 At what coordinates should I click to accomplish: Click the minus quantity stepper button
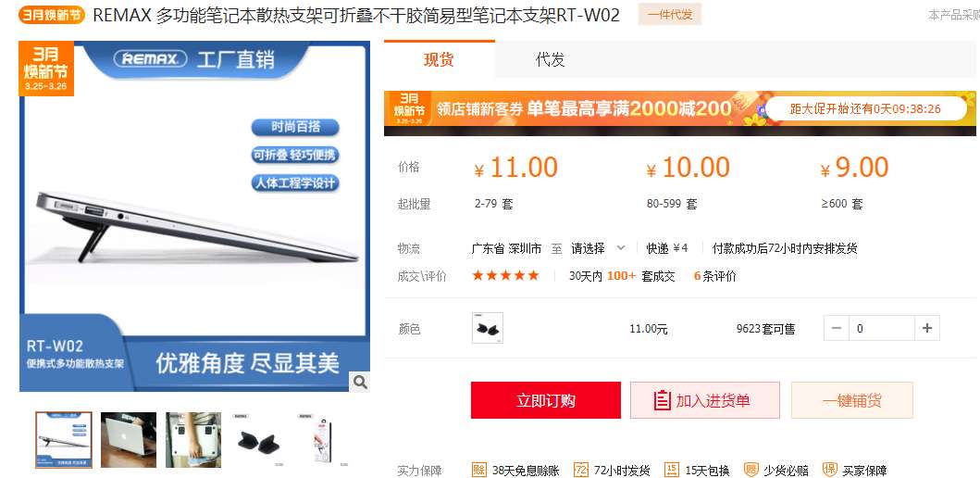tap(837, 329)
